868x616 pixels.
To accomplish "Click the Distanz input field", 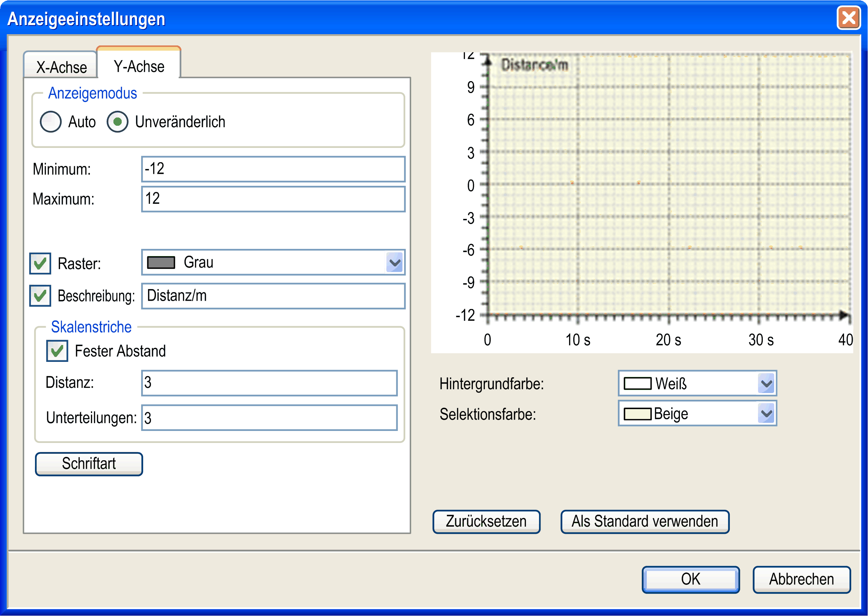I will point(269,383).
